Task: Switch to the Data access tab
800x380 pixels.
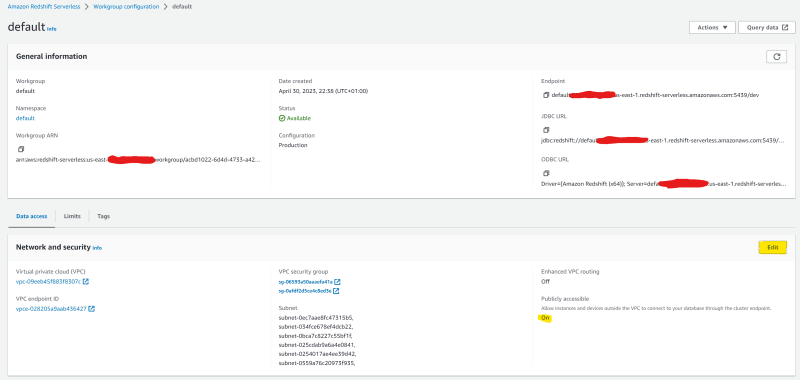Action: click(x=32, y=216)
